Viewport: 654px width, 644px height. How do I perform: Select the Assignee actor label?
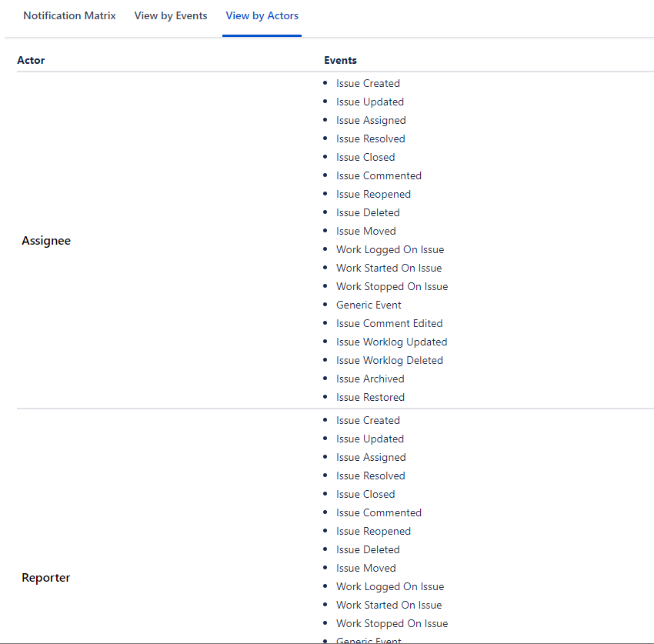(x=46, y=241)
